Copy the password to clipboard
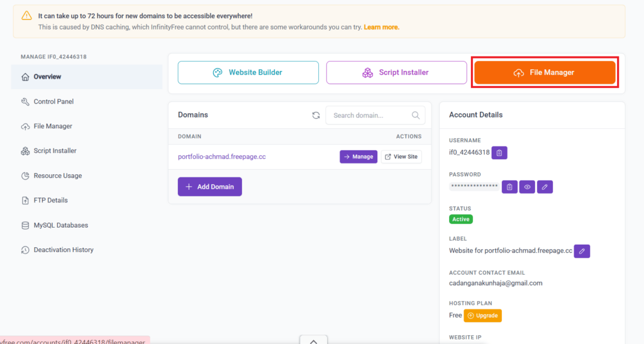The width and height of the screenshot is (644, 344). click(x=509, y=187)
